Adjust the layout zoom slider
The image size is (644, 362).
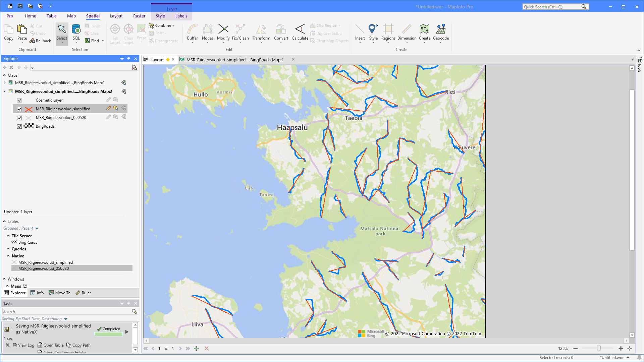coord(598,349)
